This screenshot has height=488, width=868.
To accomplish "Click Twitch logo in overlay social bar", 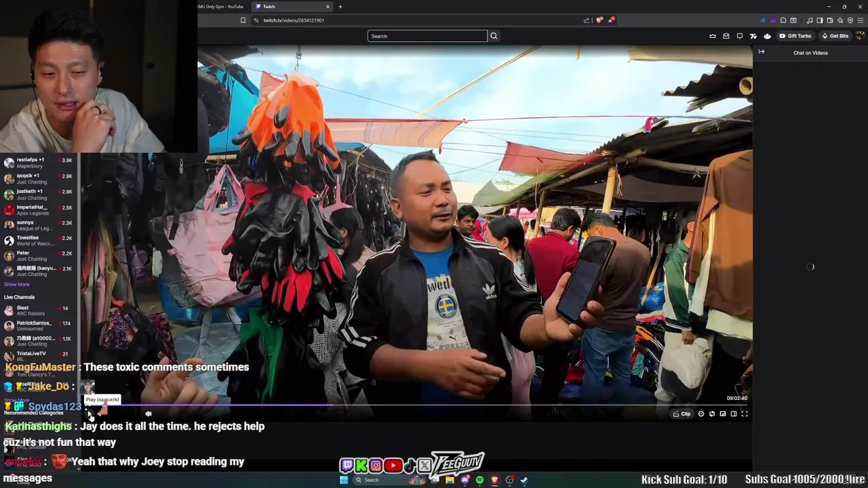I will [347, 466].
